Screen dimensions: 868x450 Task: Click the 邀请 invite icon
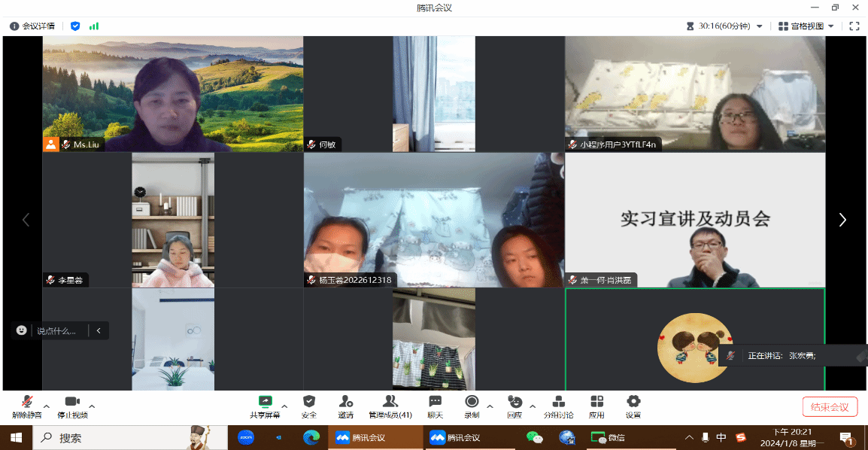point(345,406)
